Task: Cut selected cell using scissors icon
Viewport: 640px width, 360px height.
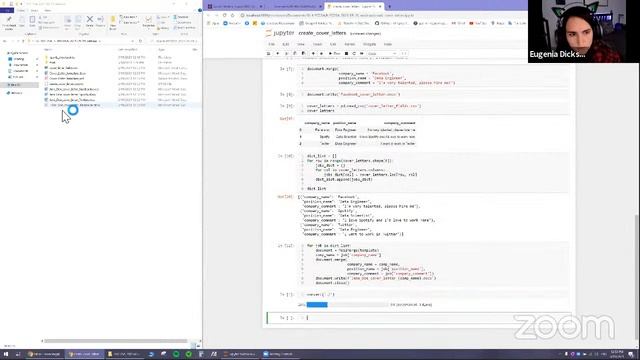Action: point(287,53)
